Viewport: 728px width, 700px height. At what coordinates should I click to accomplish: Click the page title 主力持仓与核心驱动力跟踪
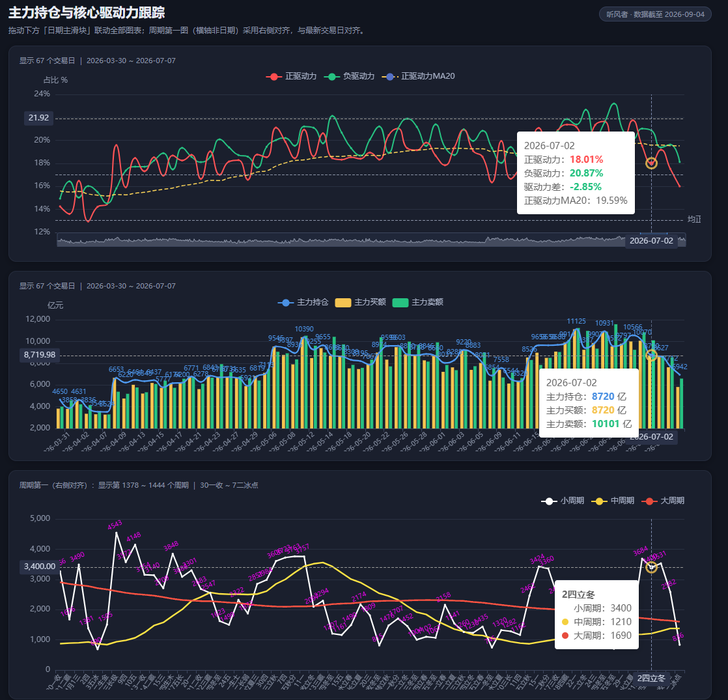click(87, 12)
